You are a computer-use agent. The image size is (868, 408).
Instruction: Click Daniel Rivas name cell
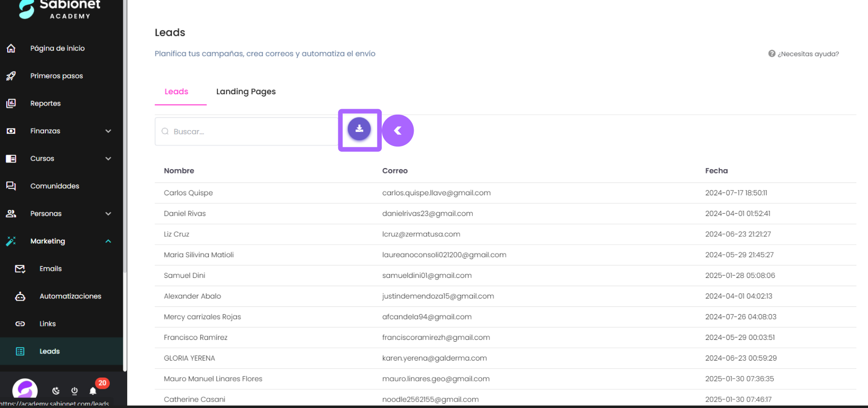[185, 214]
